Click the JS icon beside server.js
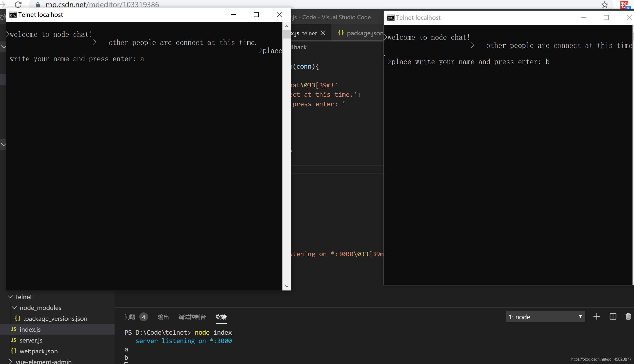Screen dimensions: 634x364 point(14,340)
